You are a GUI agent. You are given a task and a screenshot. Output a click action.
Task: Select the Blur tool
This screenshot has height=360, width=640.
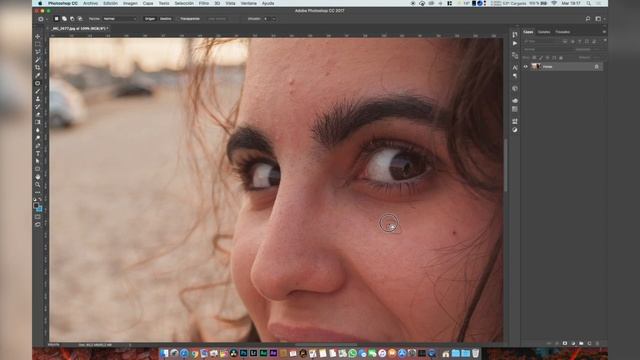38,130
